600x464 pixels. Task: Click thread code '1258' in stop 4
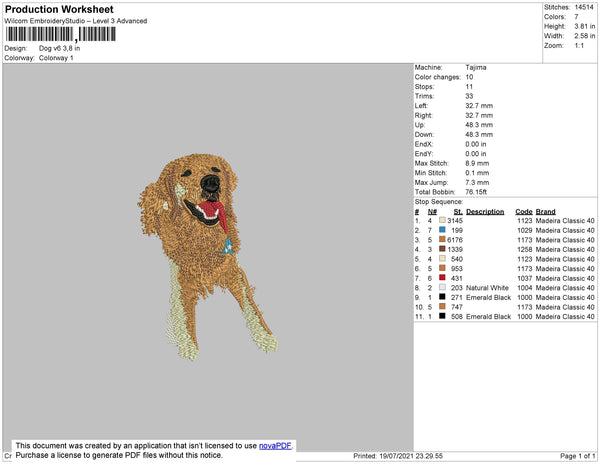525,249
